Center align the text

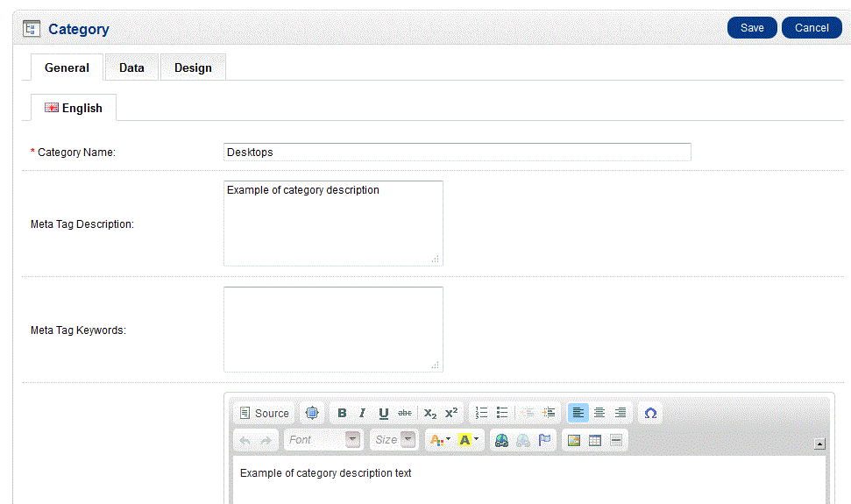[x=599, y=413]
